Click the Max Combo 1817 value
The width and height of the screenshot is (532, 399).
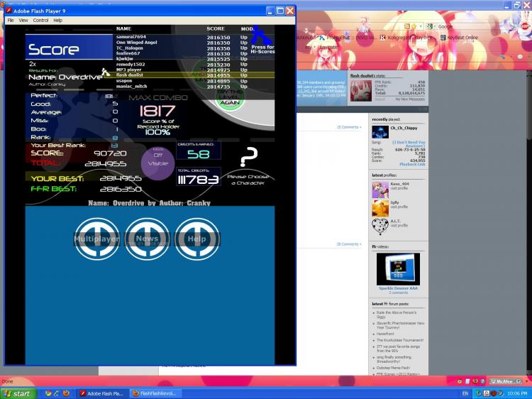tap(157, 111)
